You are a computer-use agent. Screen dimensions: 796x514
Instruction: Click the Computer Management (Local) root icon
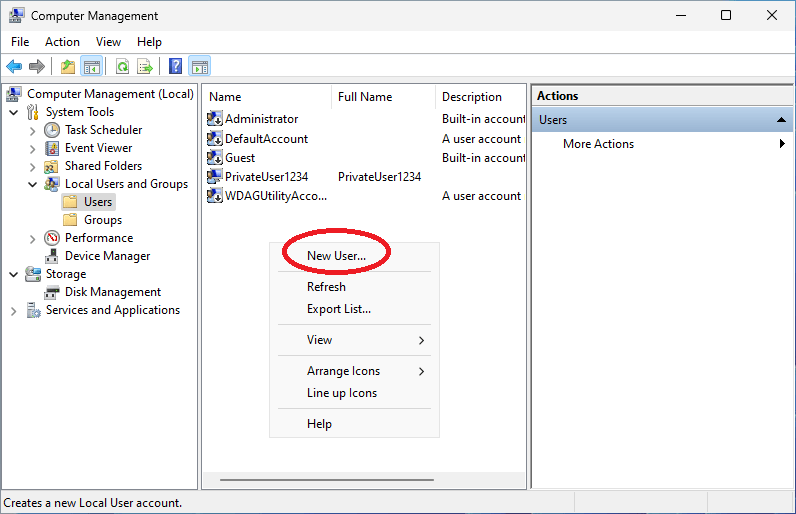point(14,94)
